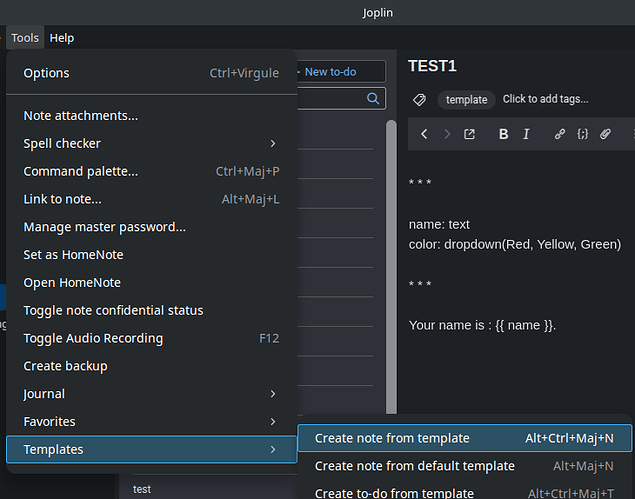Expand the Favorites submenu

pos(151,422)
